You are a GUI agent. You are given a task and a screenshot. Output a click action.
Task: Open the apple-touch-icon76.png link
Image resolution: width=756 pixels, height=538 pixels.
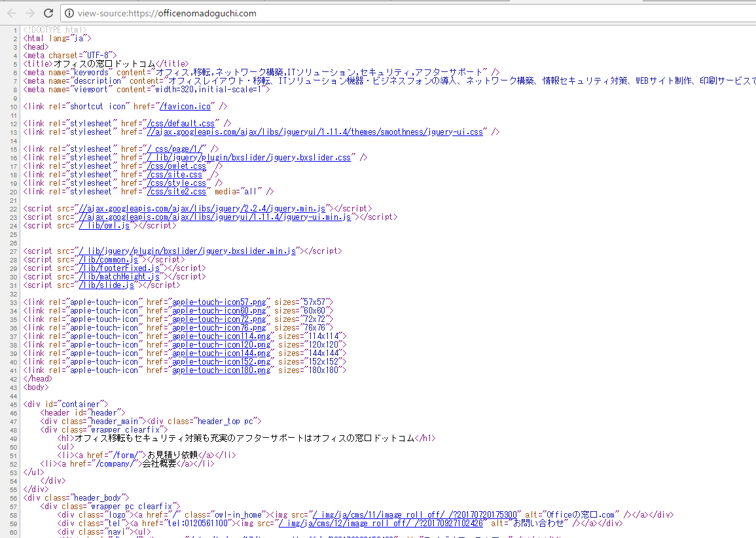click(219, 328)
